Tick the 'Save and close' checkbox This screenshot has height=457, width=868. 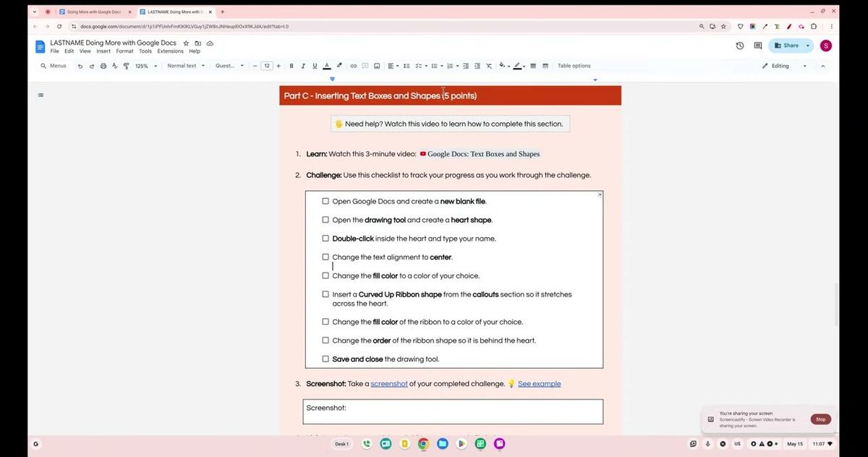tap(325, 359)
